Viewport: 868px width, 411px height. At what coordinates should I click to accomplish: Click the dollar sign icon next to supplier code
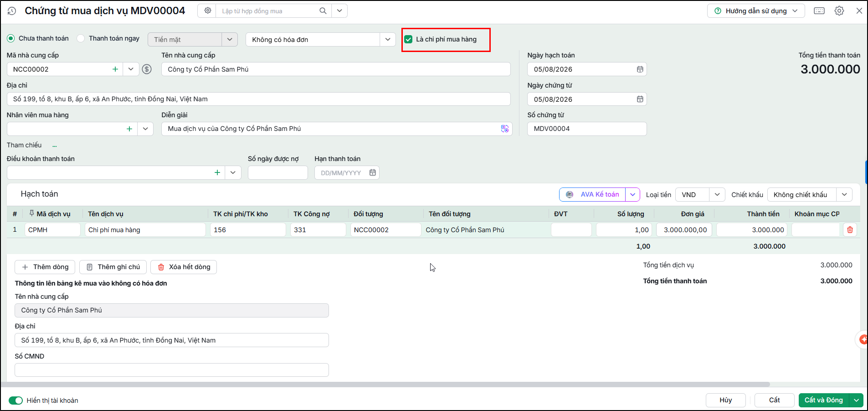pos(147,69)
